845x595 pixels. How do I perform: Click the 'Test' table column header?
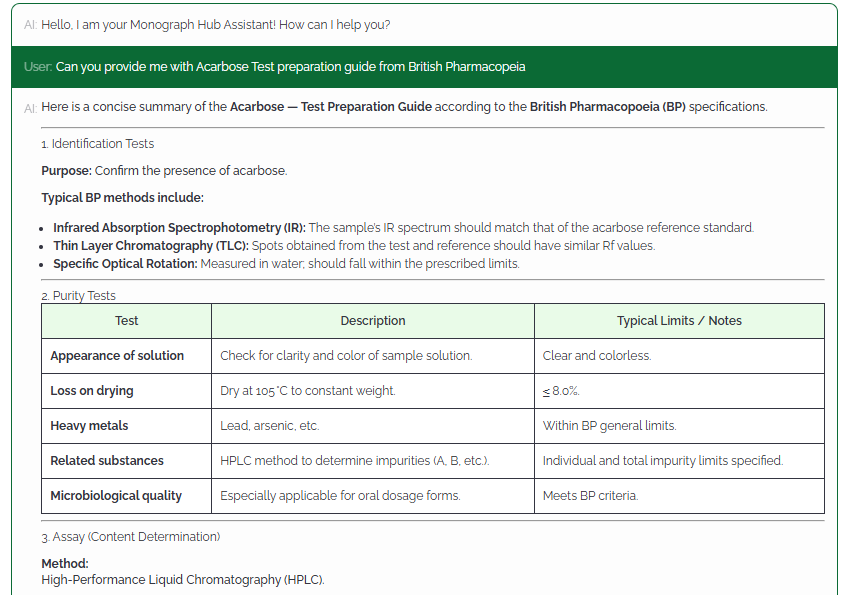click(x=126, y=320)
